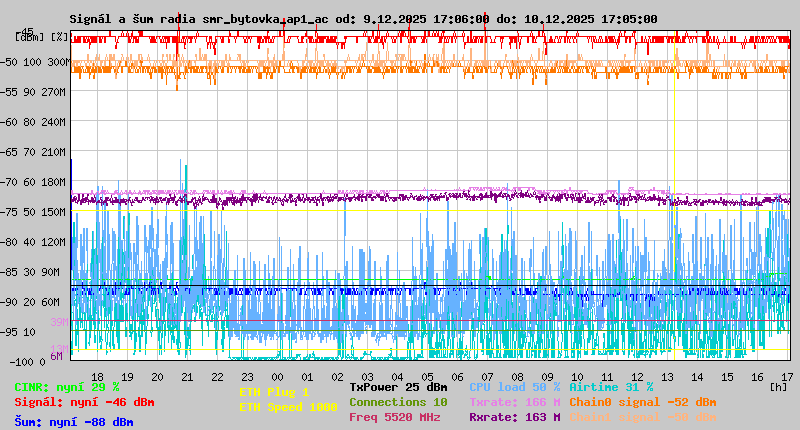
Task: Click the CPU load legend entry
Action: pyautogui.click(x=514, y=387)
